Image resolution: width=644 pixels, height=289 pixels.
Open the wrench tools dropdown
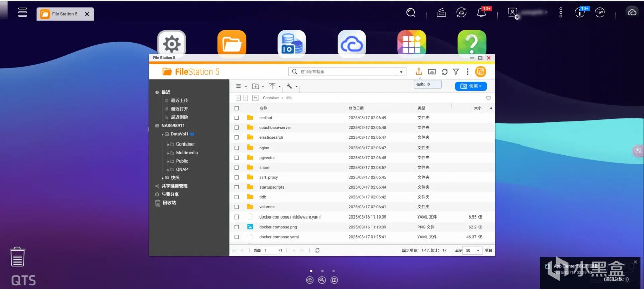pos(292,86)
